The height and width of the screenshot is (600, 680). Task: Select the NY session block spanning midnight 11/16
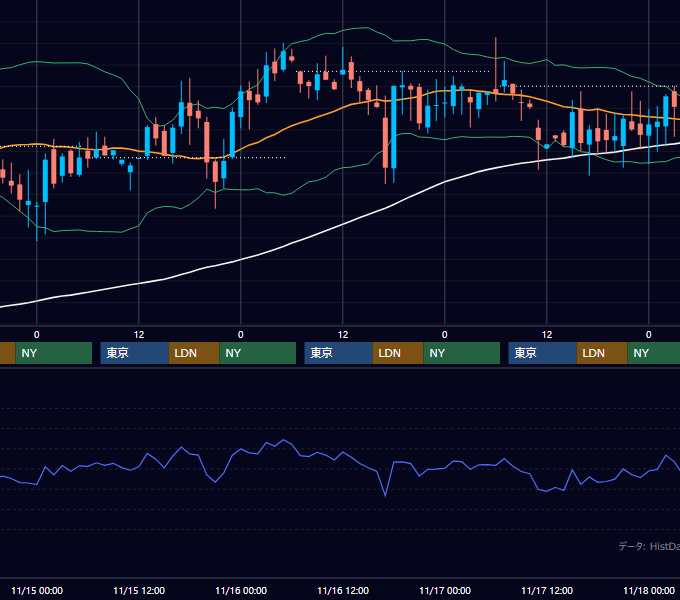[x=258, y=353]
